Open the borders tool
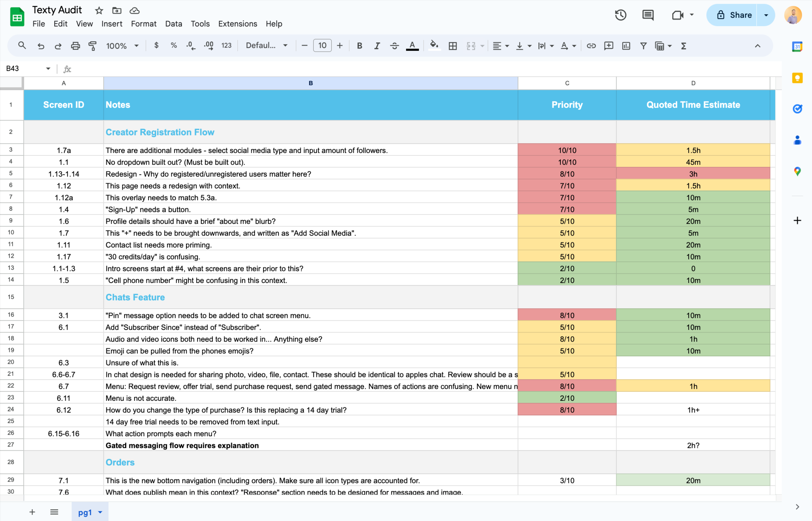The width and height of the screenshot is (812, 521). 453,46
